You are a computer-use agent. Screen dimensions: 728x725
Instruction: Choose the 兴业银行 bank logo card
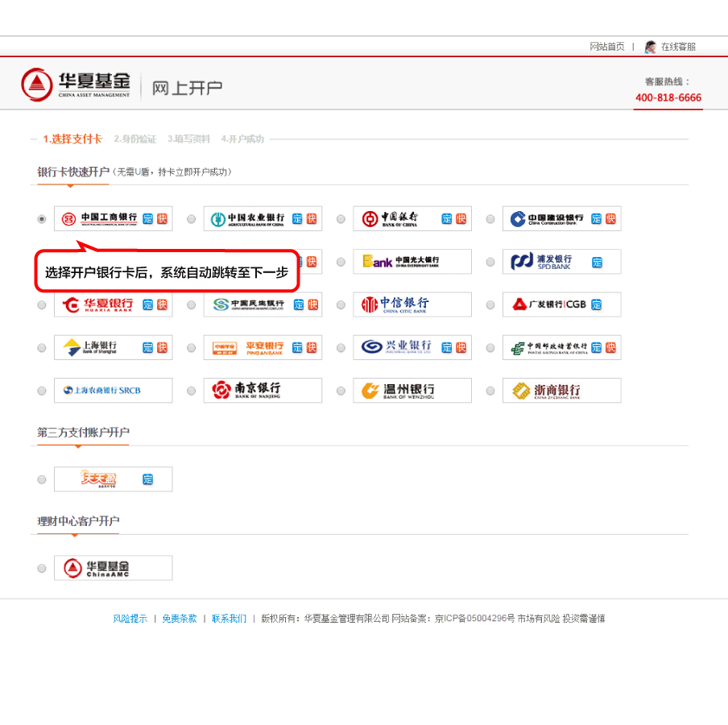pos(412,347)
